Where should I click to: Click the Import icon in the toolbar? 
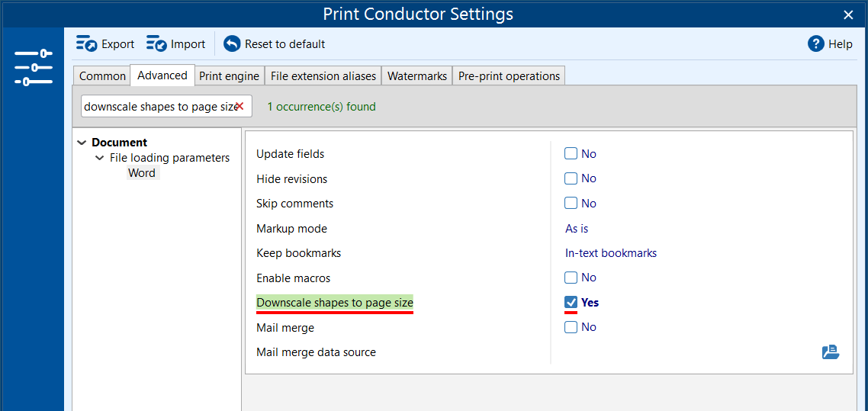pyautogui.click(x=156, y=44)
